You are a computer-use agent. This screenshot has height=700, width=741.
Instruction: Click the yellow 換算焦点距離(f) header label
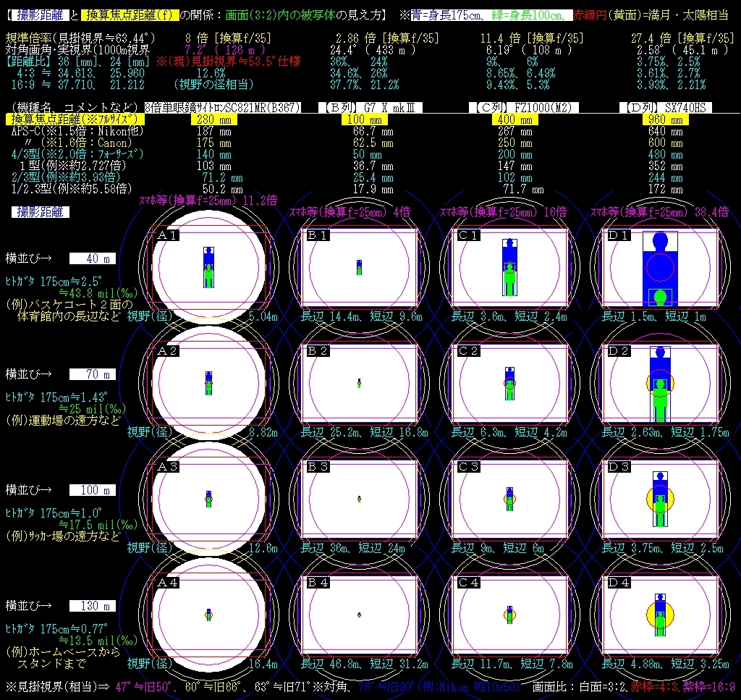130,15
